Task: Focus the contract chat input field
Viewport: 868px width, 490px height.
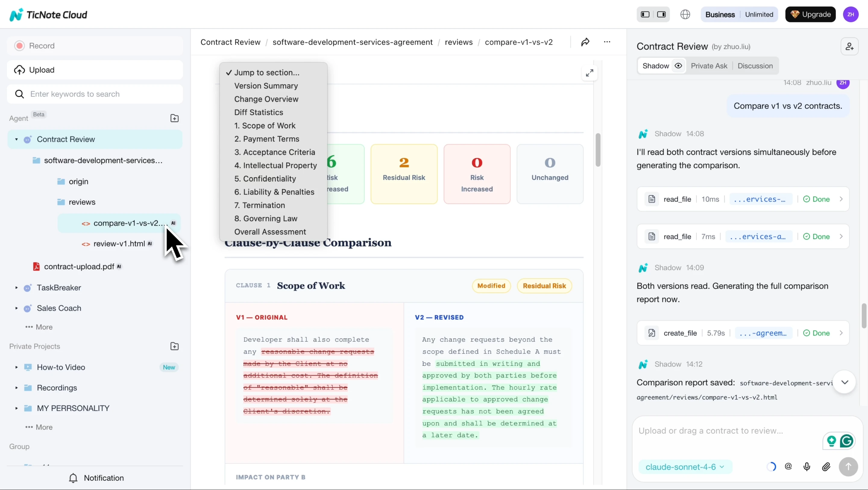Action: tap(728, 431)
